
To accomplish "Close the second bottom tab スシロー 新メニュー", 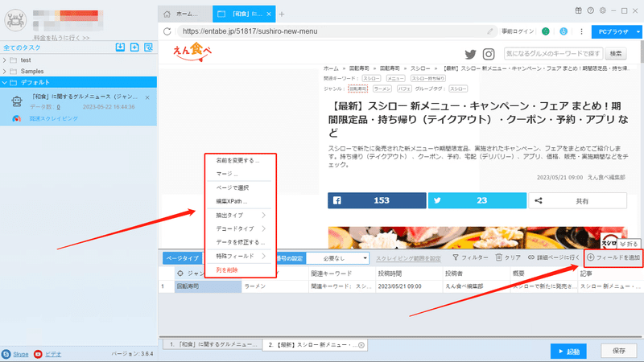I will 361,345.
